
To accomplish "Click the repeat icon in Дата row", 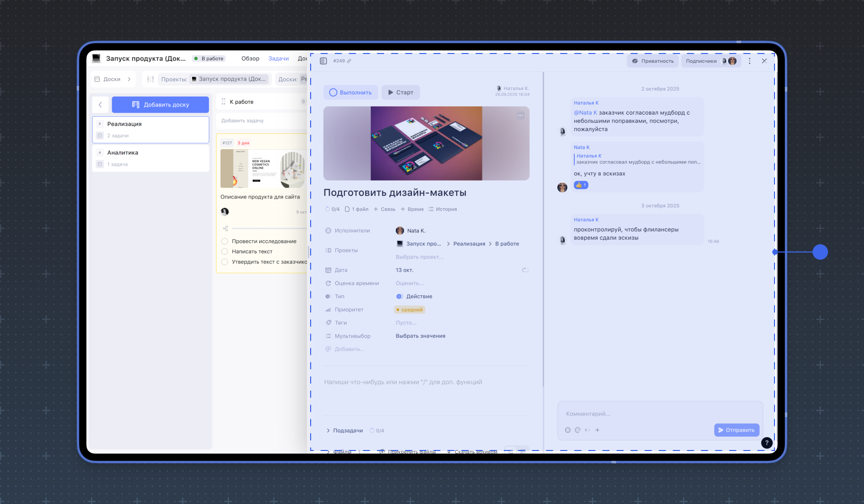I will pos(525,270).
